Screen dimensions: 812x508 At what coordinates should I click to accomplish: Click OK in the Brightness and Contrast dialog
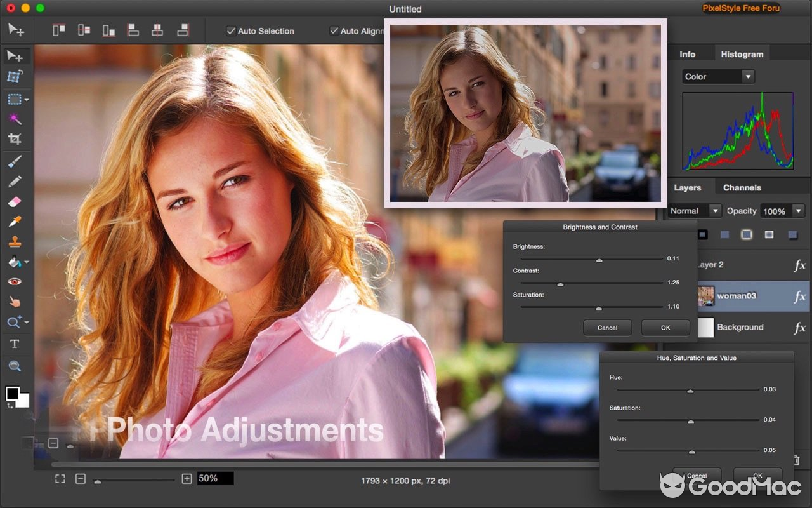(665, 327)
